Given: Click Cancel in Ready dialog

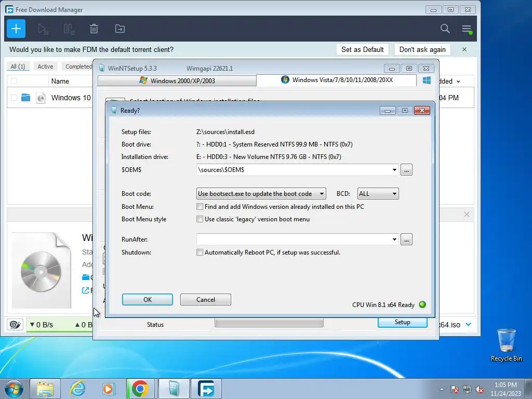Looking at the screenshot, I should tap(206, 300).
